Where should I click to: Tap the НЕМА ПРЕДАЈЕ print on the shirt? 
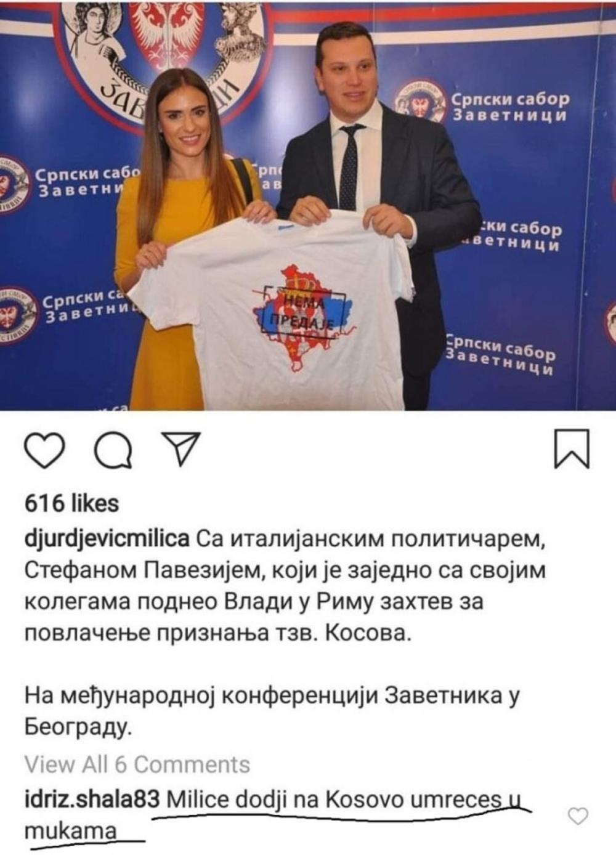coord(299,312)
